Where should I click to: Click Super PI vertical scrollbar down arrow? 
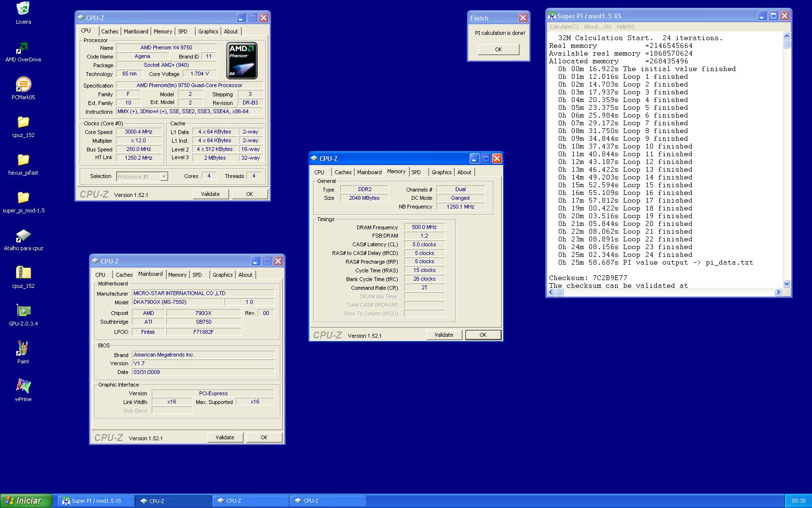point(786,284)
